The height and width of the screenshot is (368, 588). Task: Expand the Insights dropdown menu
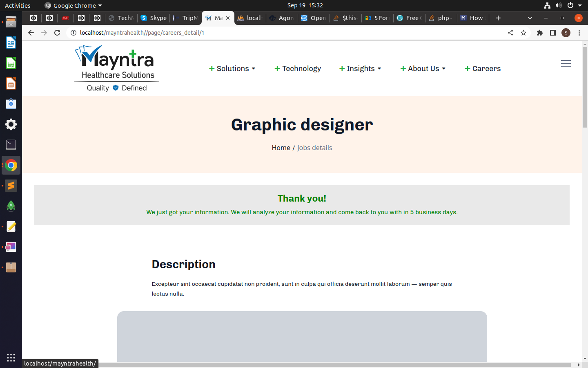point(360,69)
